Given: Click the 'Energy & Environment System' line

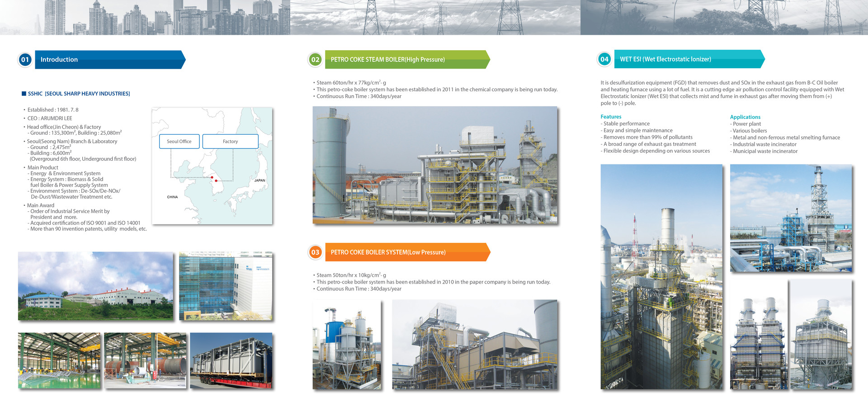Looking at the screenshot, I should (x=64, y=173).
